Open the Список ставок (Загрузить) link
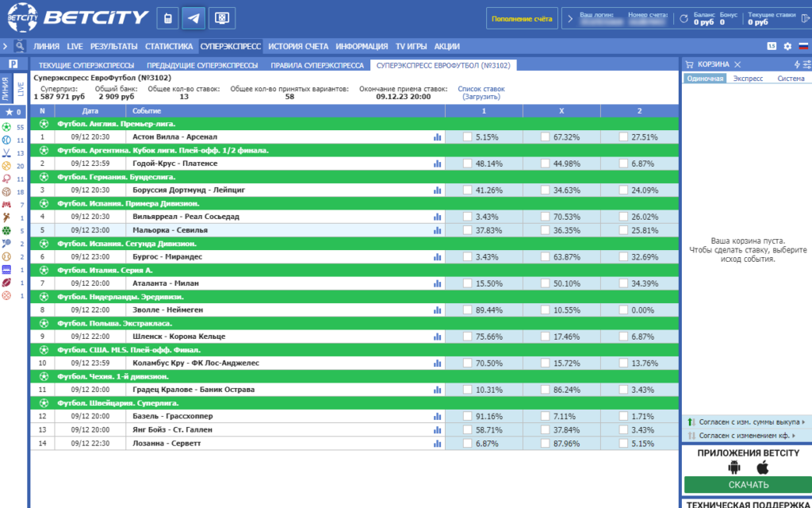 pyautogui.click(x=481, y=93)
